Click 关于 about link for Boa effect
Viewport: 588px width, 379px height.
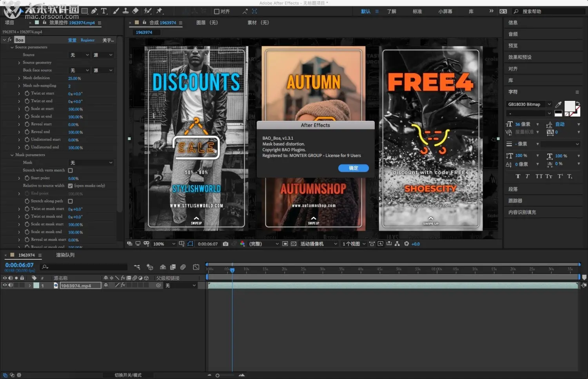click(x=108, y=40)
